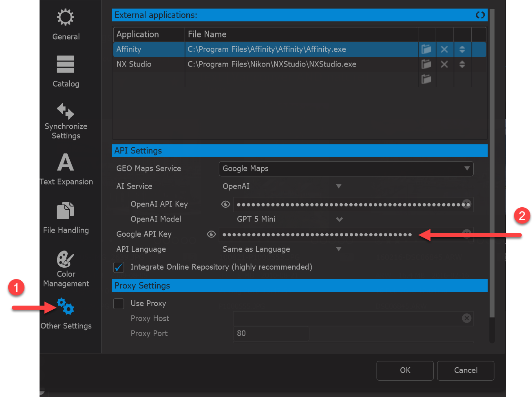Screen dimensions: 532x397
Task: Clear the OpenAI API Key field
Action: click(466, 204)
